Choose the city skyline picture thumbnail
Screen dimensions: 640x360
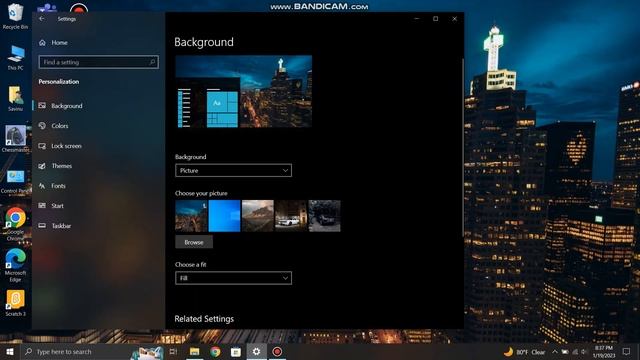191,216
